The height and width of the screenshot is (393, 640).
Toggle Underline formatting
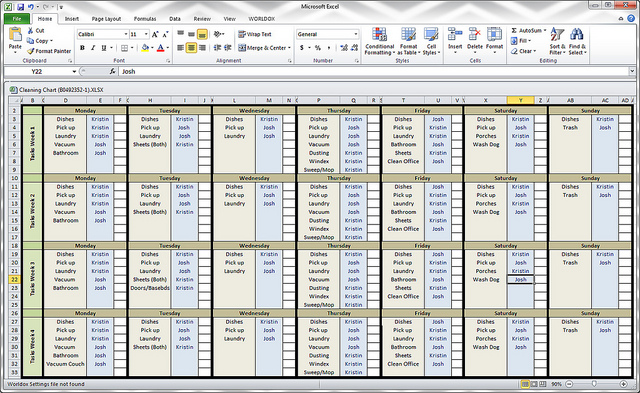[104, 48]
